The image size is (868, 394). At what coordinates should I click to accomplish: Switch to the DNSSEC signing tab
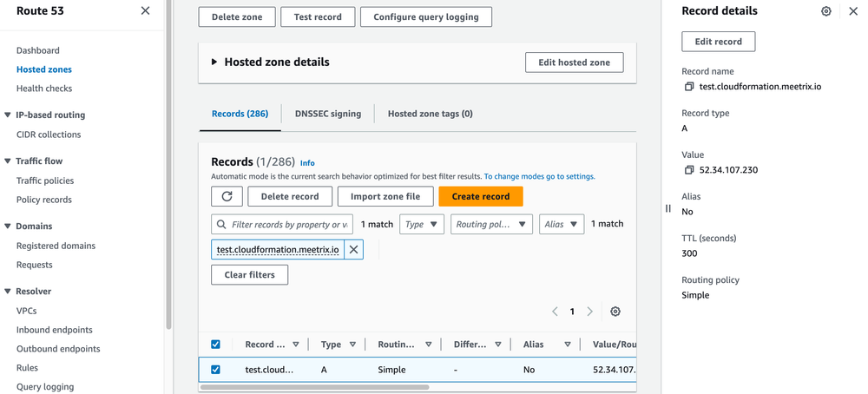pyautogui.click(x=327, y=114)
